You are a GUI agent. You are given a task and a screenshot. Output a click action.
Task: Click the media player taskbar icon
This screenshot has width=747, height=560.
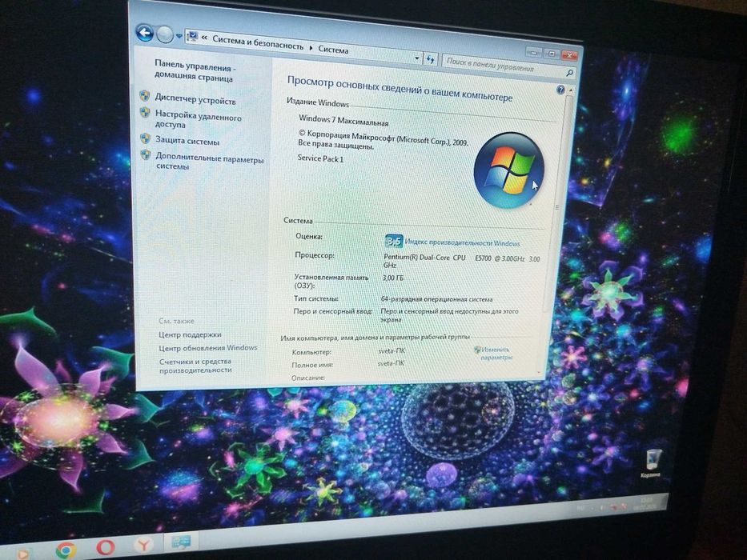23,554
